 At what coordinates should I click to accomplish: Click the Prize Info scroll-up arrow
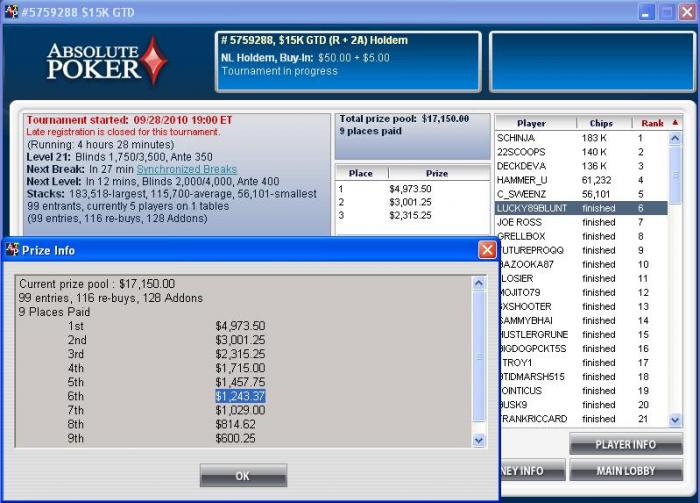[x=479, y=283]
